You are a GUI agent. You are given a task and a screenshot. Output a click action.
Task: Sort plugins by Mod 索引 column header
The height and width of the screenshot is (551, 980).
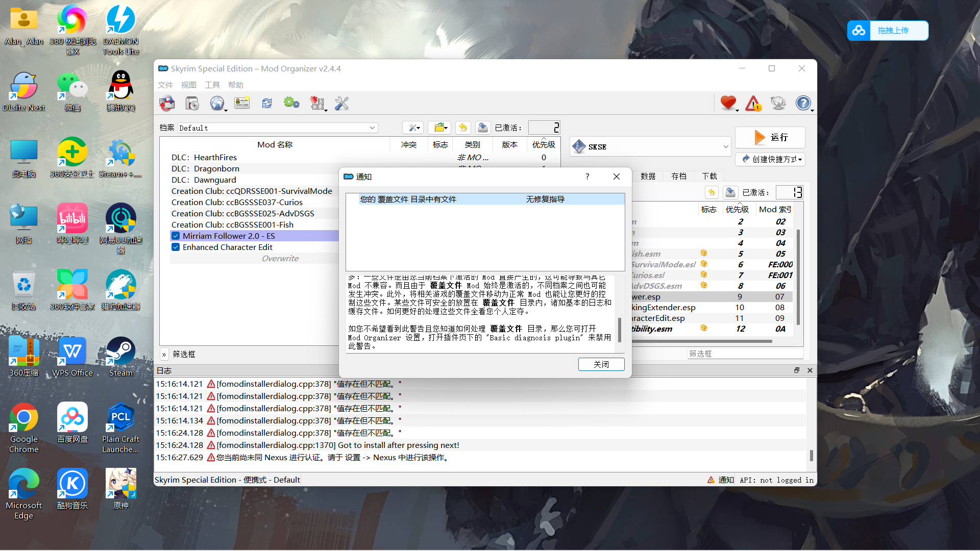pyautogui.click(x=775, y=210)
